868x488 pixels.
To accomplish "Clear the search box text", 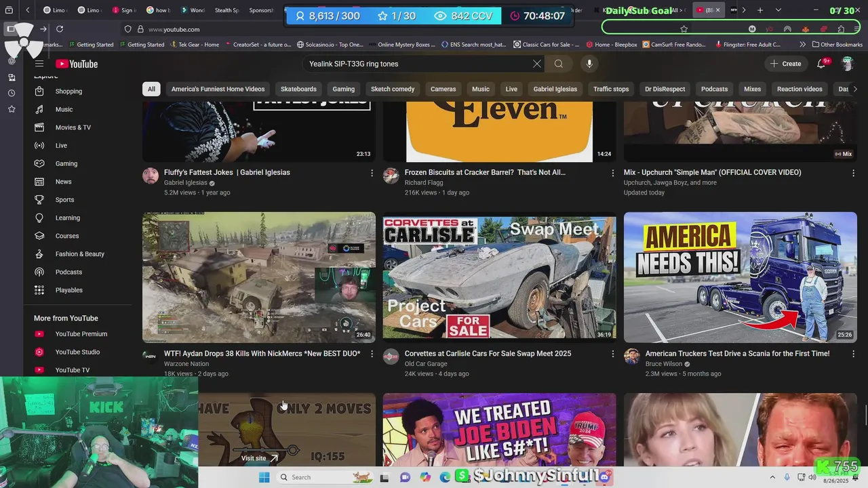I will [x=537, y=64].
